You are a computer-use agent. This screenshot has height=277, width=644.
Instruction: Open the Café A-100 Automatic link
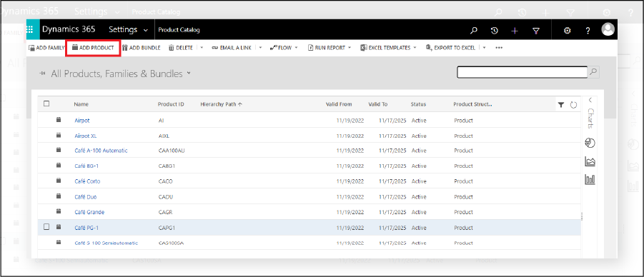click(x=101, y=151)
